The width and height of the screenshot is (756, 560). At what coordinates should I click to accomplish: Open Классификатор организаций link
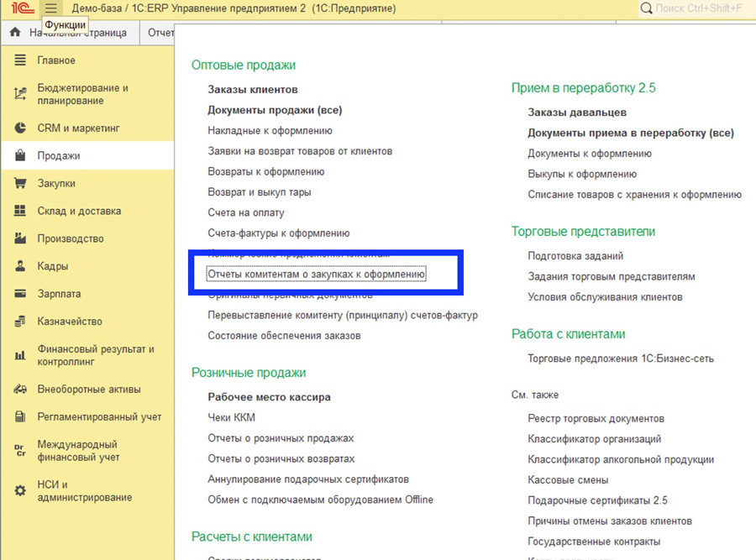tap(595, 439)
